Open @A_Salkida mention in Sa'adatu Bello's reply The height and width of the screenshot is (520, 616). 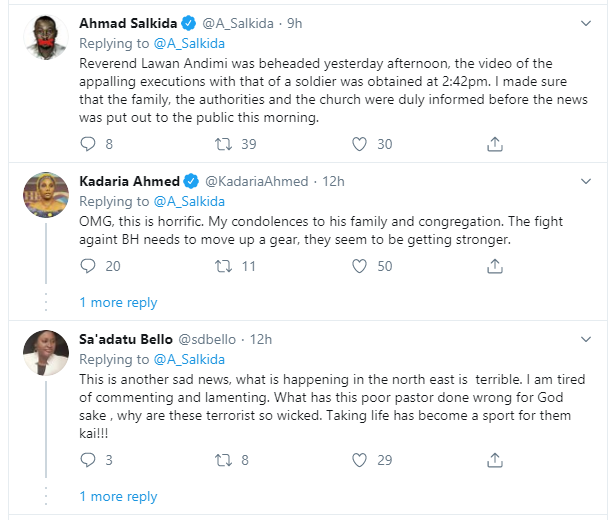tap(188, 359)
